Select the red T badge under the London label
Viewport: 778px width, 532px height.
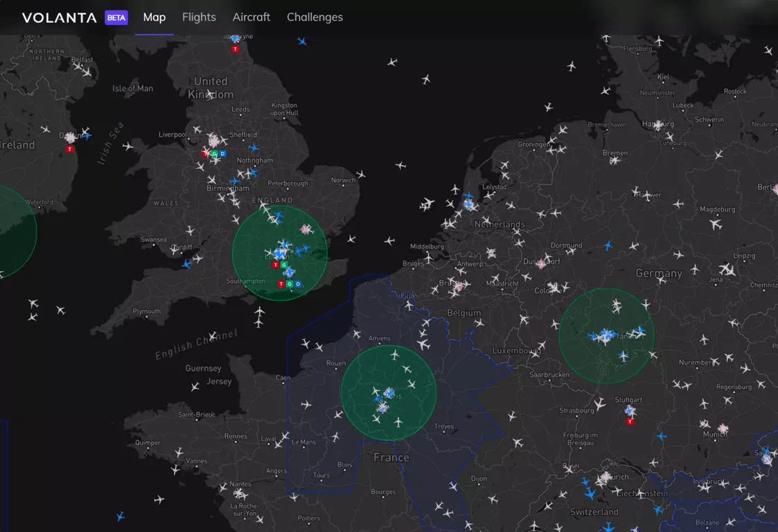pos(275,265)
